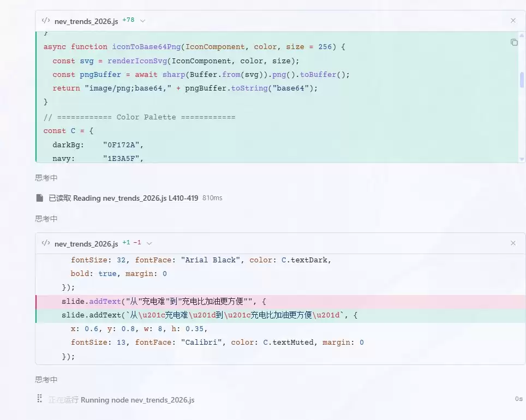Click the file icon next to Reading nev_trends_2026.js
The width and height of the screenshot is (526, 420).
pos(40,198)
